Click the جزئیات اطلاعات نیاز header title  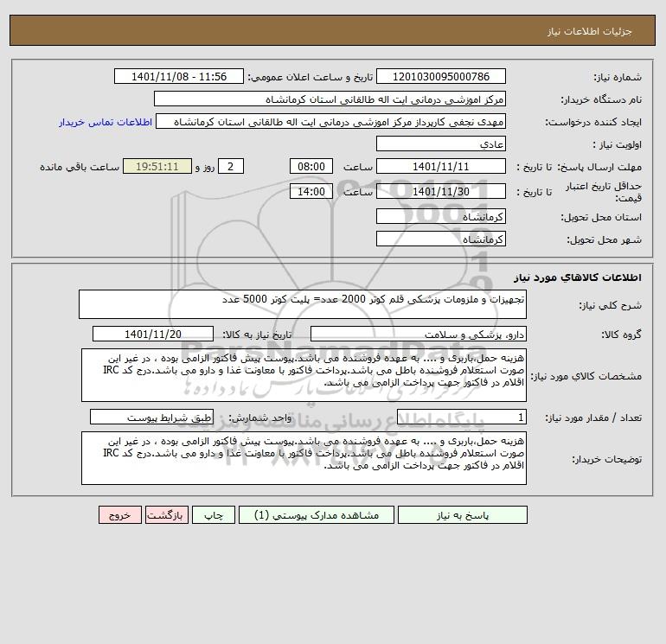pos(590,31)
